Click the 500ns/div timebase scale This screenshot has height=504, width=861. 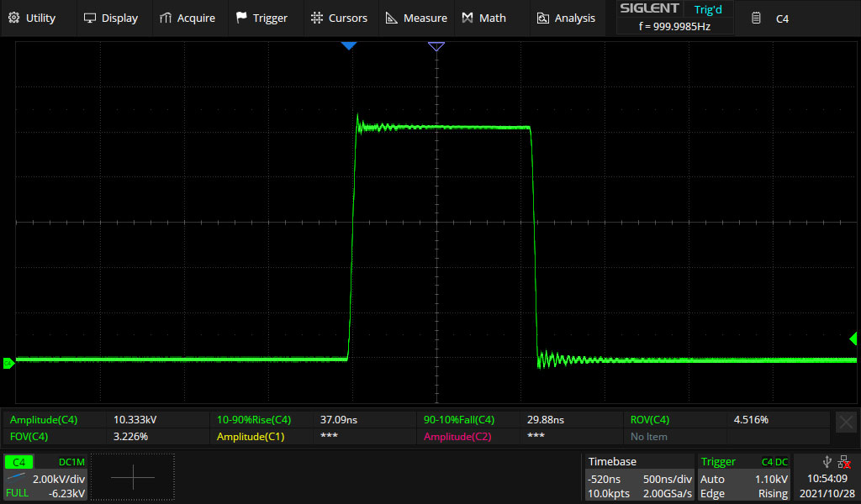tap(667, 479)
